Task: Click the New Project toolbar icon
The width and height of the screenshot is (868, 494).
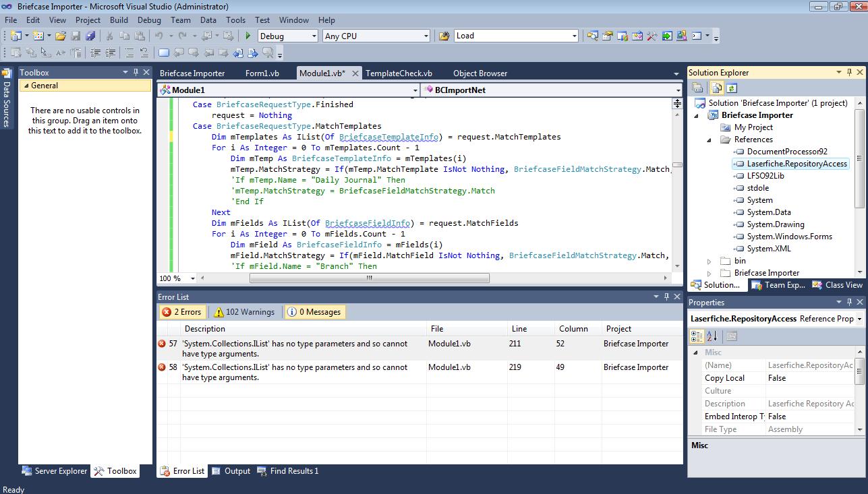Action: point(16,36)
